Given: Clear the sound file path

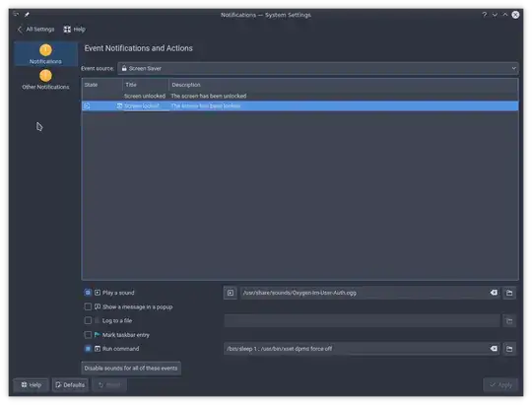Looking at the screenshot, I should (494, 293).
